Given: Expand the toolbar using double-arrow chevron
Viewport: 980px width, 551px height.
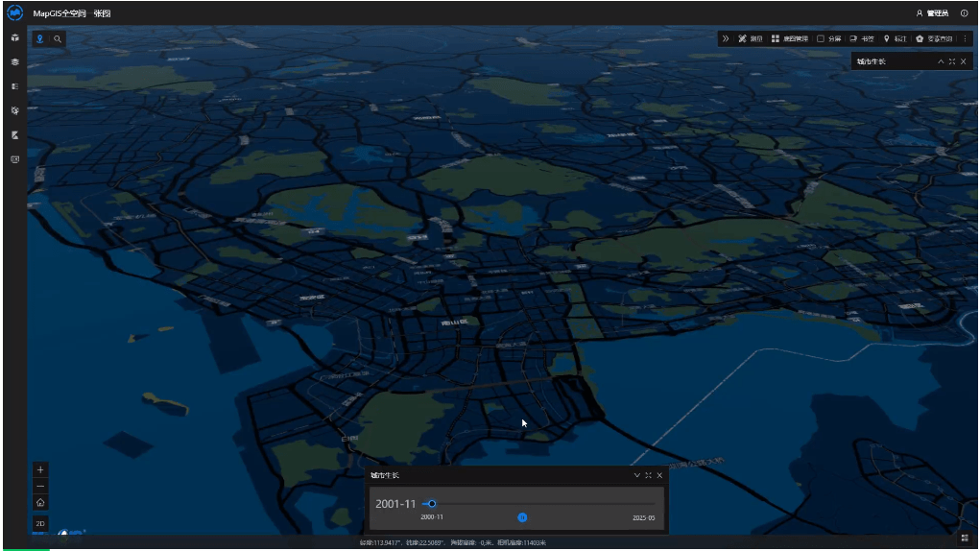Looking at the screenshot, I should tap(727, 38).
